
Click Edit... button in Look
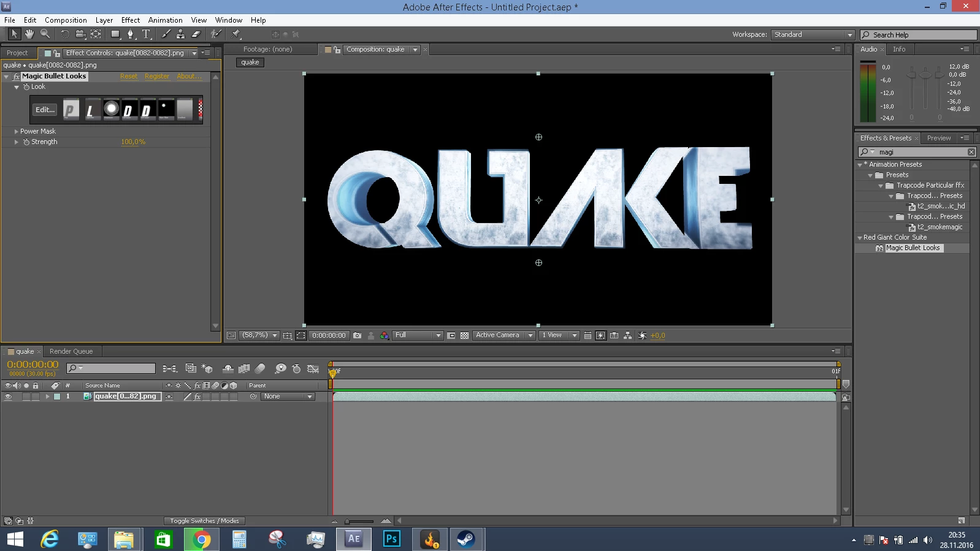pos(45,110)
